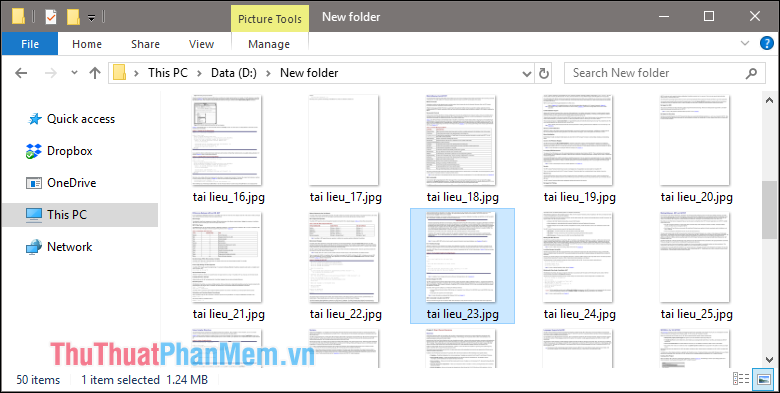Click the file name tai lieu_16.jpg

point(229,197)
